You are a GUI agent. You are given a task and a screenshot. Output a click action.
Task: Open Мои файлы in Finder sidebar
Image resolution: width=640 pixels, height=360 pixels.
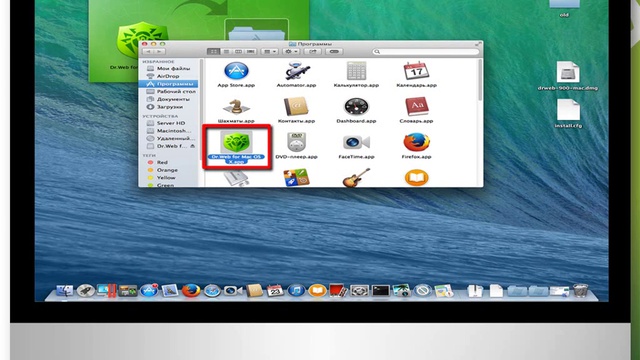point(169,69)
